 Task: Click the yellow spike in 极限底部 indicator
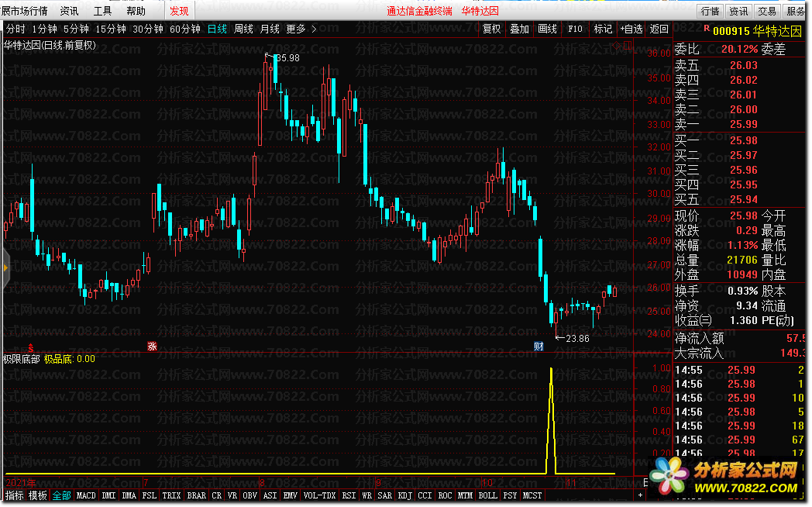(551, 419)
